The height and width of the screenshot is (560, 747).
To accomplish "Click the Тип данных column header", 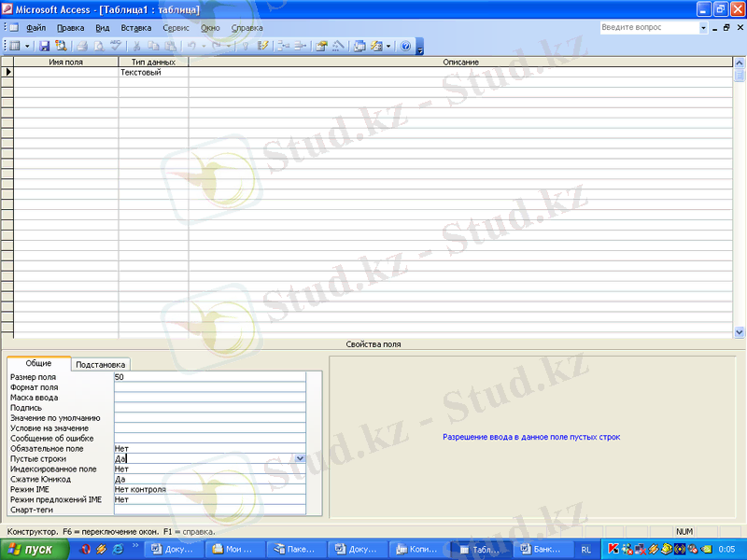I will [x=153, y=62].
